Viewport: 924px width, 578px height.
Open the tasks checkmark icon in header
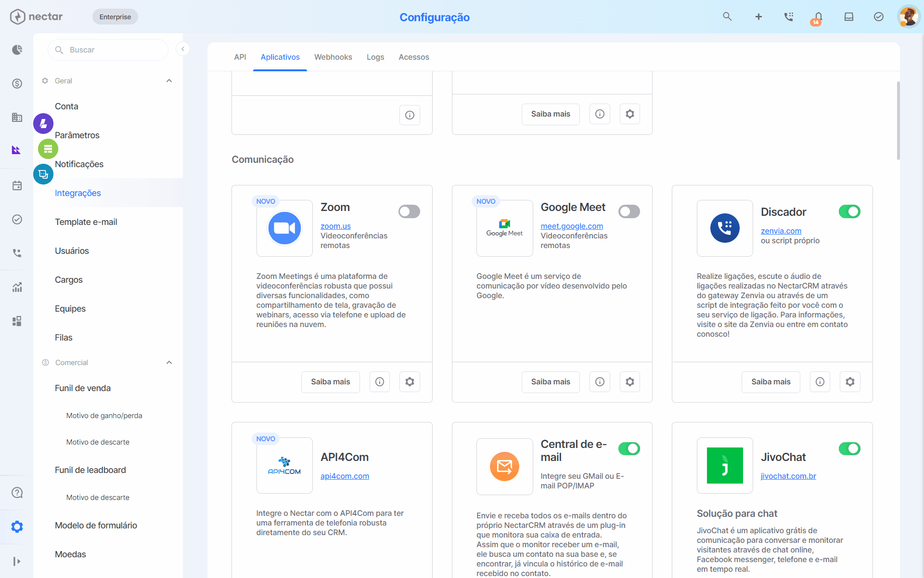[879, 17]
